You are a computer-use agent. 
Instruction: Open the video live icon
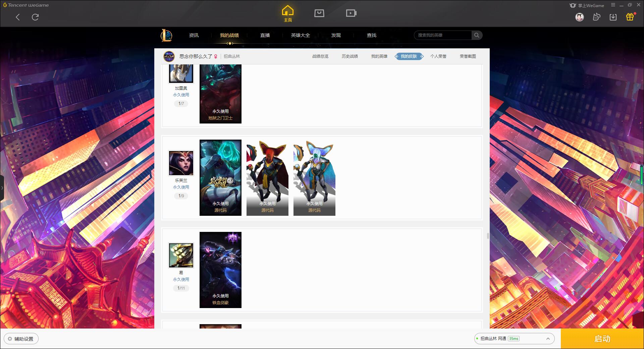coord(351,13)
